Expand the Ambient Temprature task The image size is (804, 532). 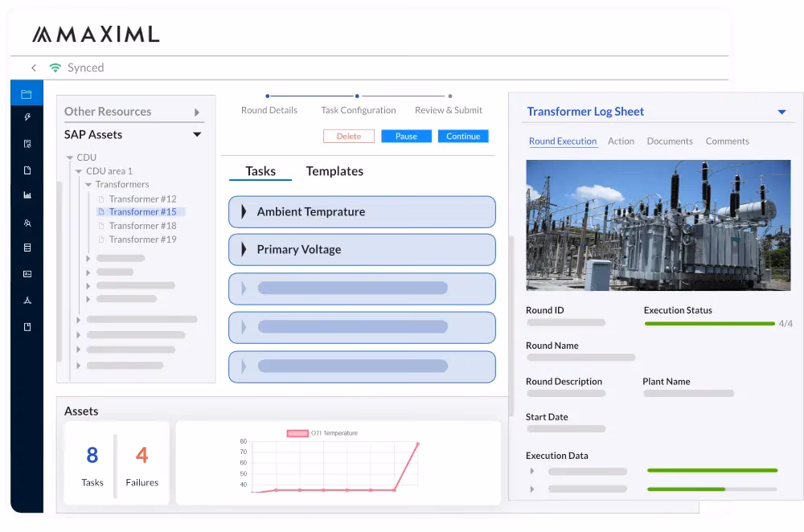tap(244, 212)
